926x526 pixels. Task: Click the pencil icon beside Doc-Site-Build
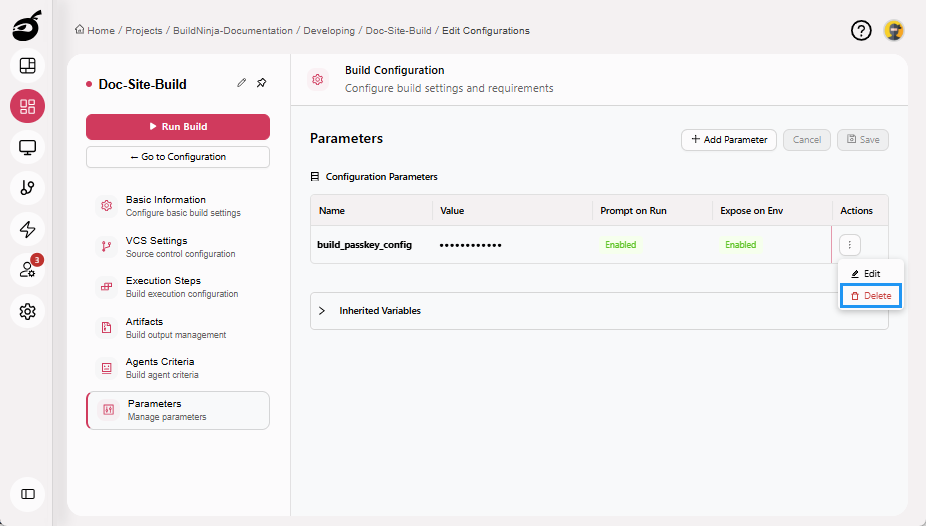tap(241, 83)
